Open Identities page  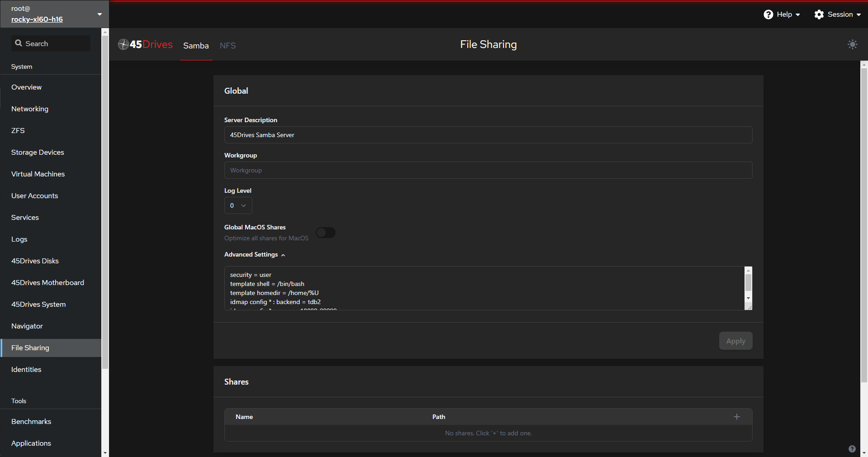[x=51, y=370]
